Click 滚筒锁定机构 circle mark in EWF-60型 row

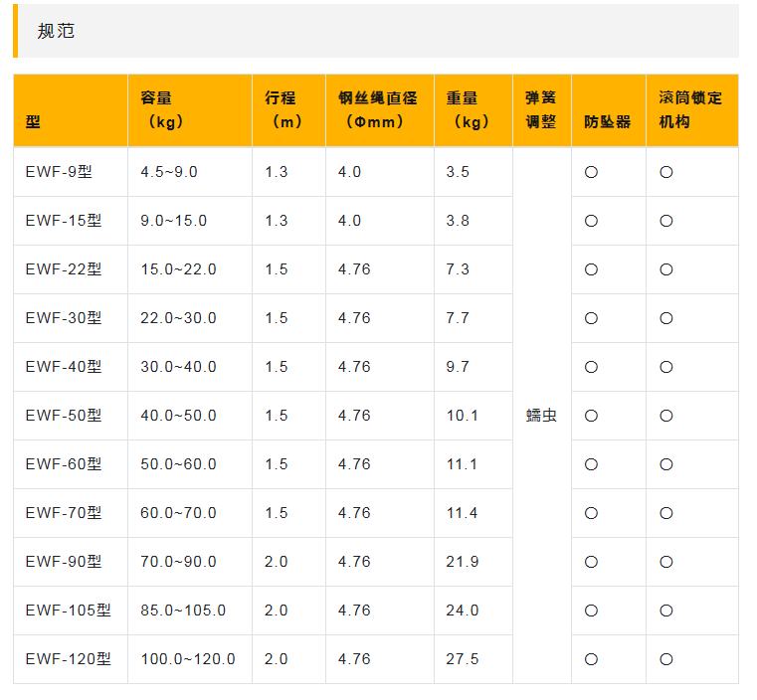(666, 464)
